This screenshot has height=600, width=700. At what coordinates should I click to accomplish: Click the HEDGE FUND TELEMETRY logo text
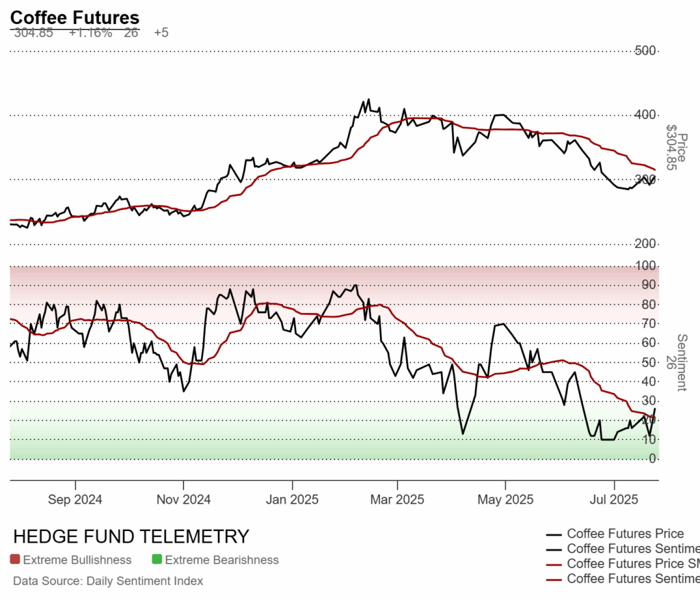tap(131, 536)
